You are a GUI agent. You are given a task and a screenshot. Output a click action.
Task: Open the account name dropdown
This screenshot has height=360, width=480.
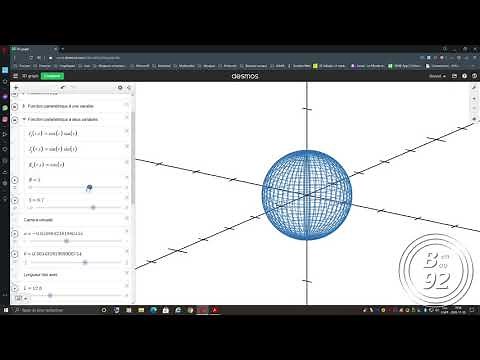point(437,76)
